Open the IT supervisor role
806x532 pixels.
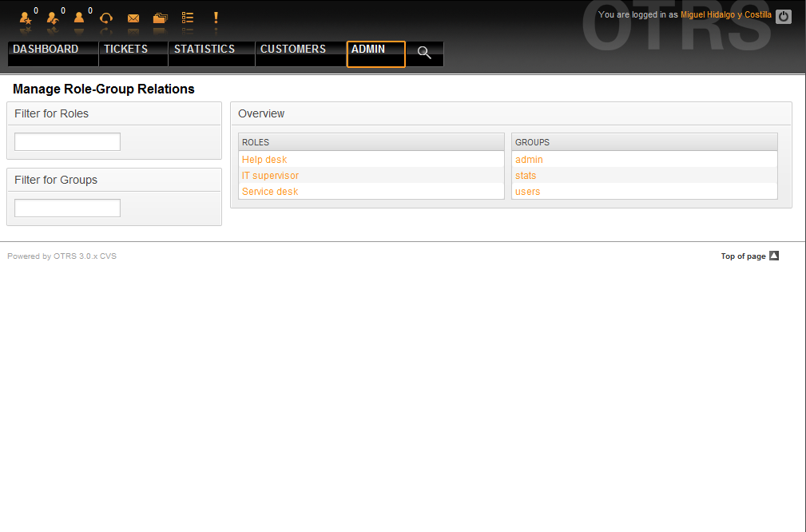pyautogui.click(x=270, y=176)
